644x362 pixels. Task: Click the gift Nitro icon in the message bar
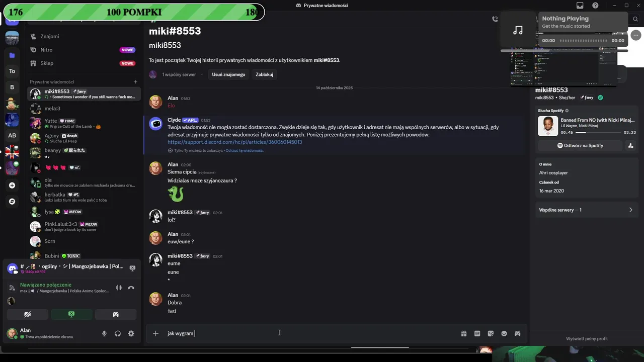click(x=463, y=333)
